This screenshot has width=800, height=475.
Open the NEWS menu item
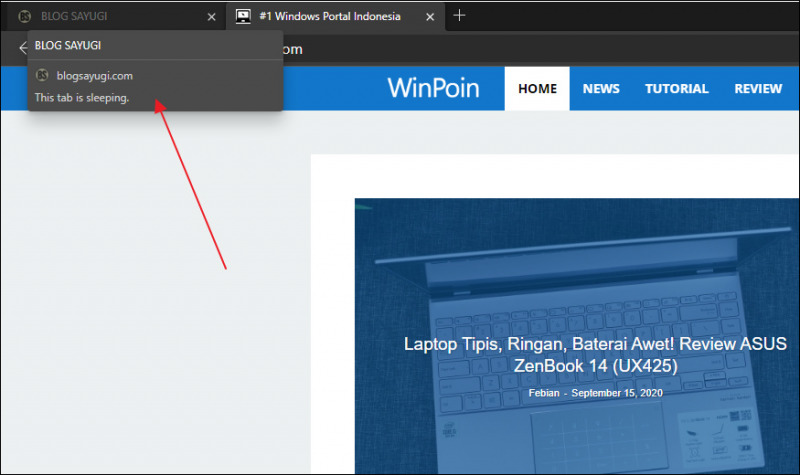click(601, 89)
